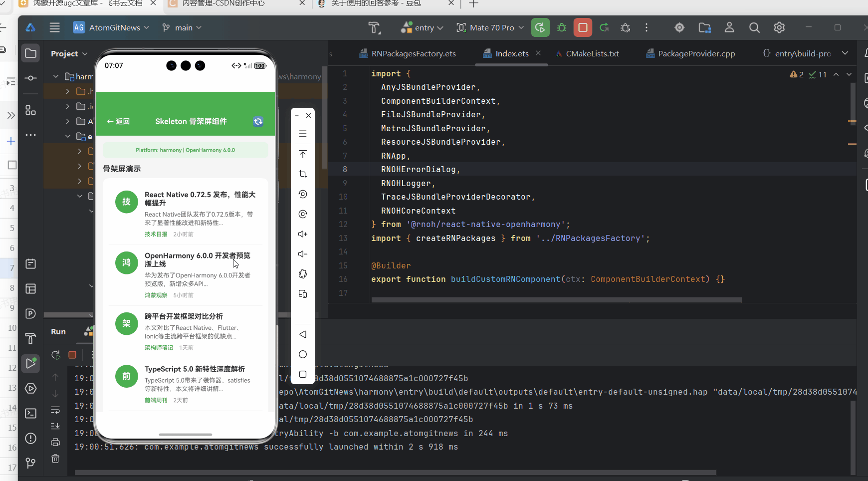The image size is (868, 481).
Task: Click the Build hammer icon in top toolbar
Action: (x=374, y=27)
